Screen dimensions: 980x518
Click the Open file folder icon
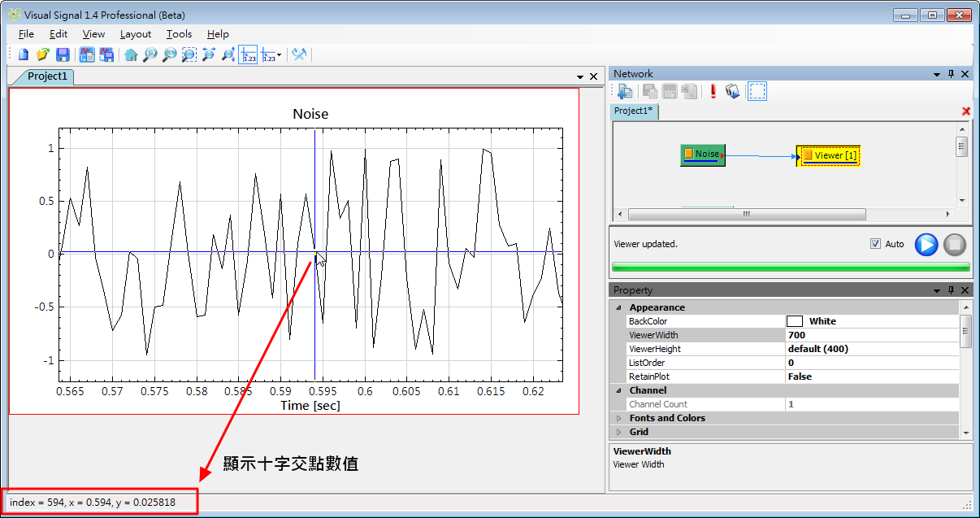click(42, 54)
